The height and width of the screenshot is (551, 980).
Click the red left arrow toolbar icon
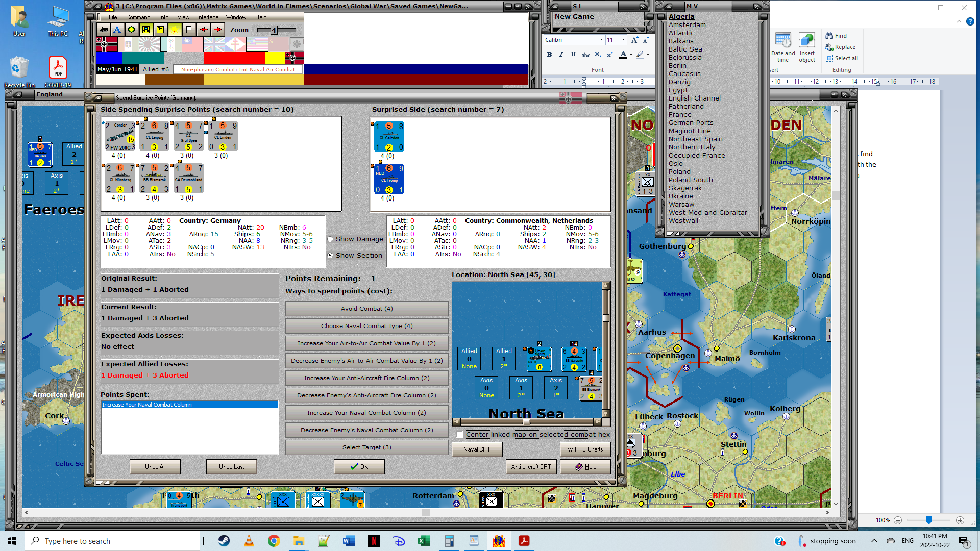[x=203, y=30]
